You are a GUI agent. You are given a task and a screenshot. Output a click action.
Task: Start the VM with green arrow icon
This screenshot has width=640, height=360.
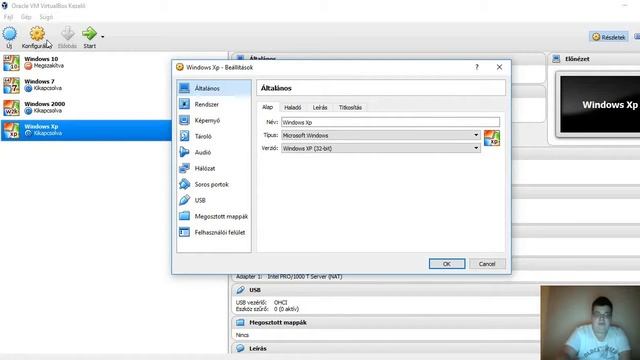[x=89, y=34]
